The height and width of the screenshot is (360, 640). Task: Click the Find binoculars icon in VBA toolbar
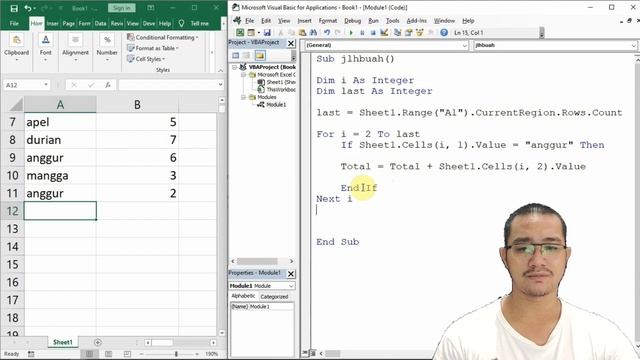click(313, 33)
